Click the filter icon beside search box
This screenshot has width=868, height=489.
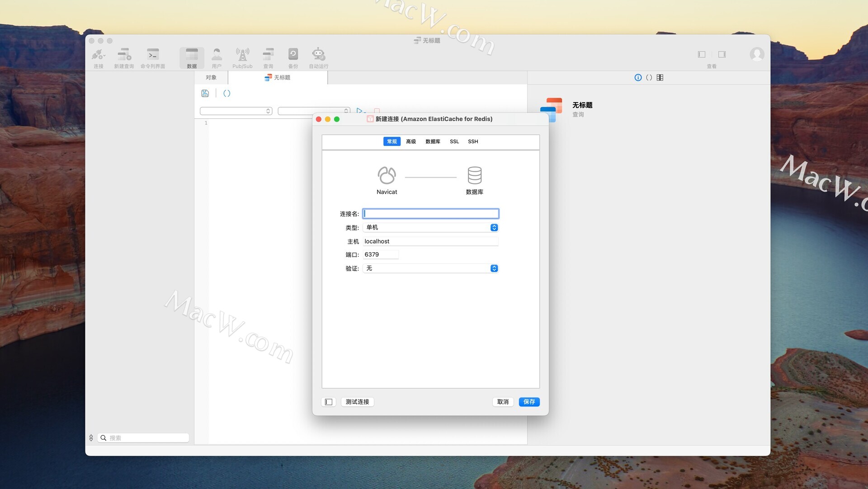point(91,437)
